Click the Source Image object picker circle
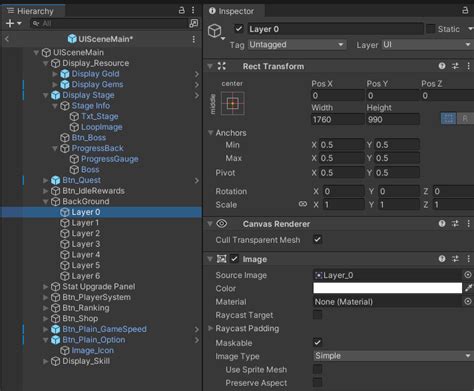 (x=468, y=275)
